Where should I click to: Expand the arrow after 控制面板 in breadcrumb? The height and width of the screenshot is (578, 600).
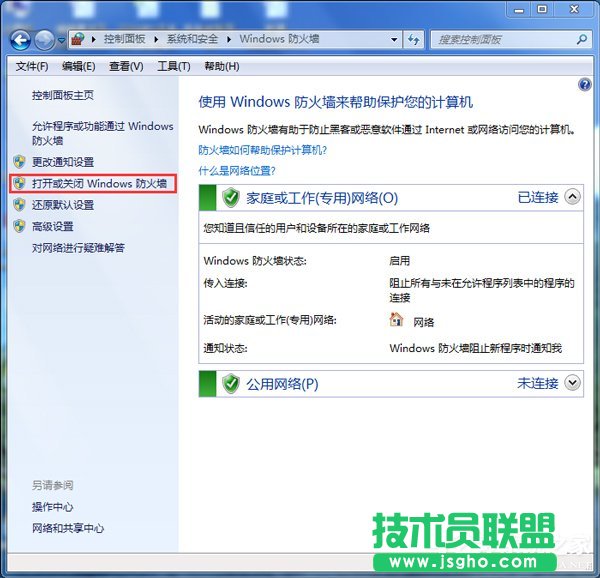[x=156, y=39]
